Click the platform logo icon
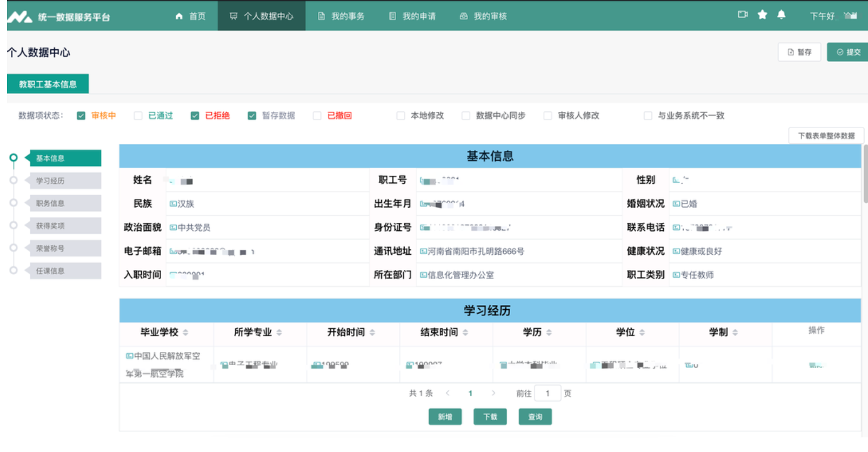Viewport: 868px width, 452px height. tap(19, 17)
